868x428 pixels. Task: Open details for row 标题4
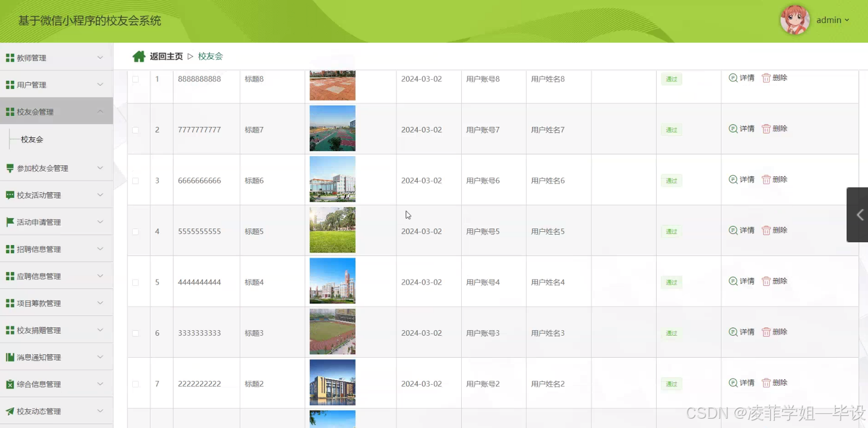tap(741, 281)
